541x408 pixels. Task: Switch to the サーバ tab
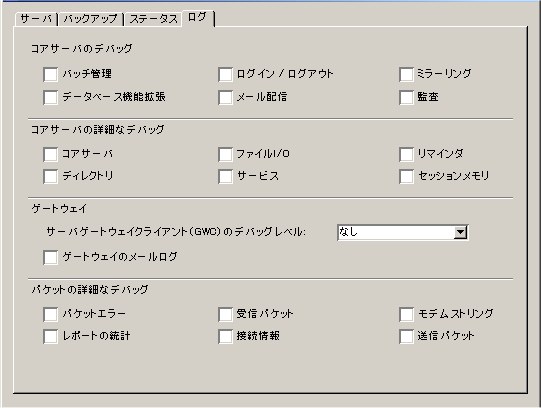36,19
